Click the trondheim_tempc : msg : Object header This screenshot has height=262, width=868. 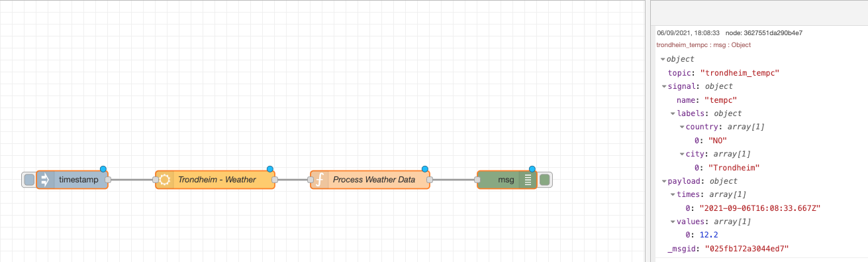(x=704, y=45)
